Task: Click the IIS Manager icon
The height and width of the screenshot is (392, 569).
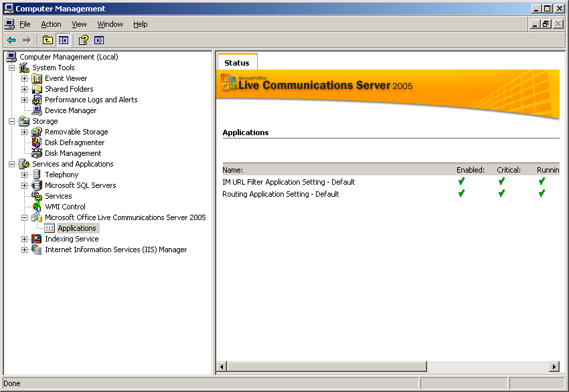Action: [x=37, y=250]
